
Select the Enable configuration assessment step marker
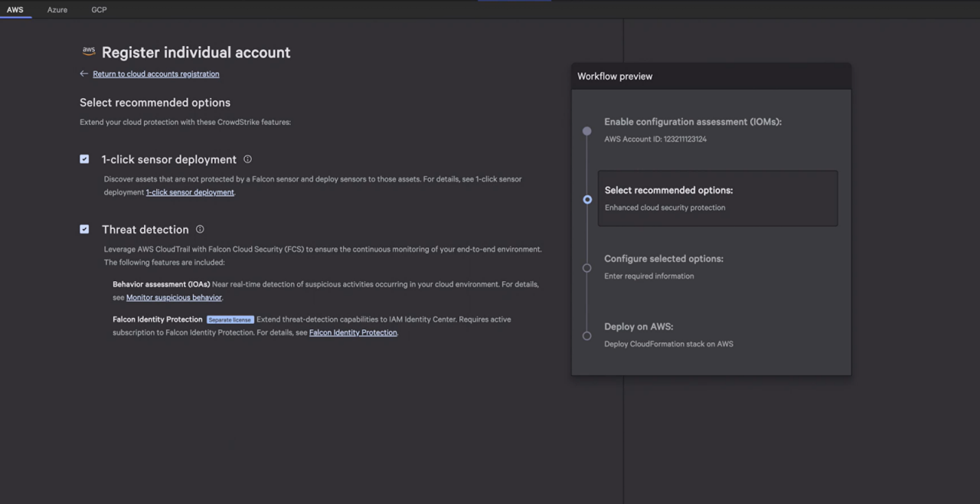[x=587, y=131]
